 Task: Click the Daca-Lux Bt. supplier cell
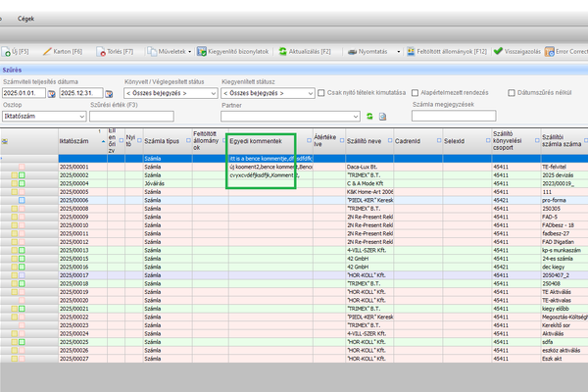tap(369, 167)
